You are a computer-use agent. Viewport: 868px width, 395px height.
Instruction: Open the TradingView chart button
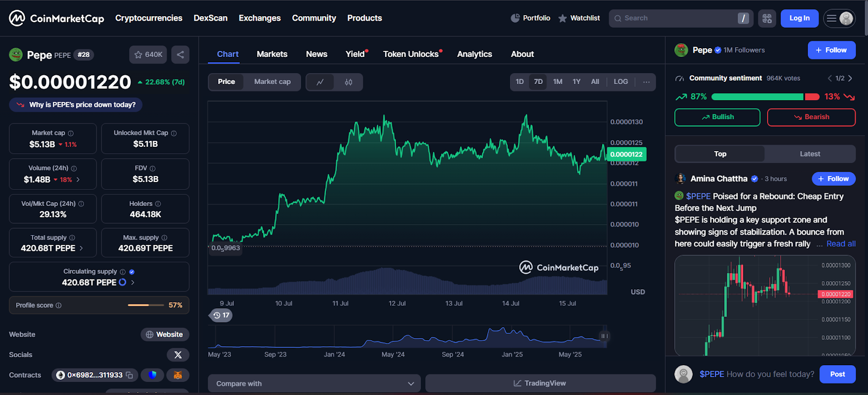540,384
